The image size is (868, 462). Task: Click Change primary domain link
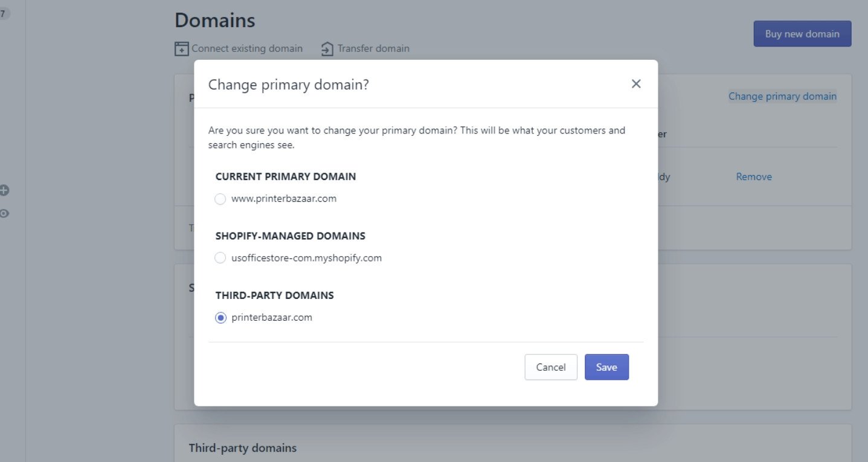(782, 96)
